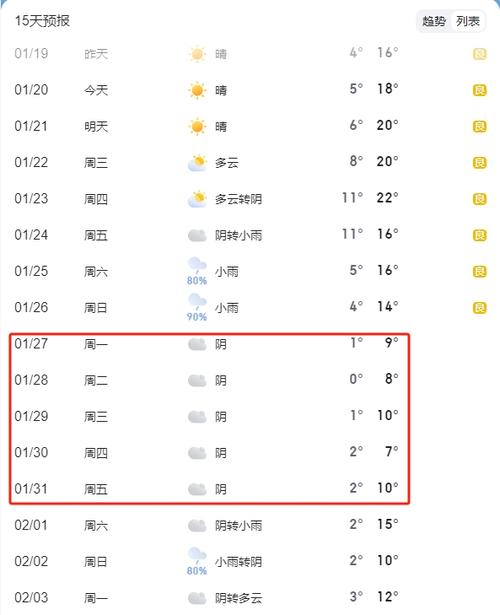Click the cloud icon for 01/31 周五
The width and height of the screenshot is (500, 615).
pyautogui.click(x=197, y=489)
